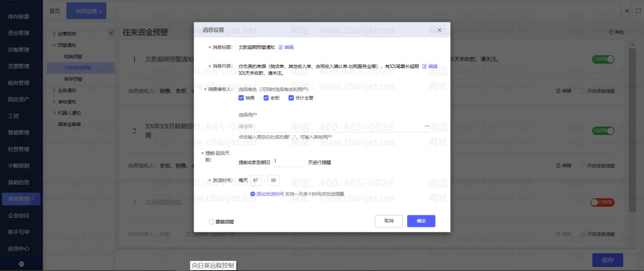644x271 pixels.
Task: Open 发票管理 in the left menu
Action: pos(18,66)
